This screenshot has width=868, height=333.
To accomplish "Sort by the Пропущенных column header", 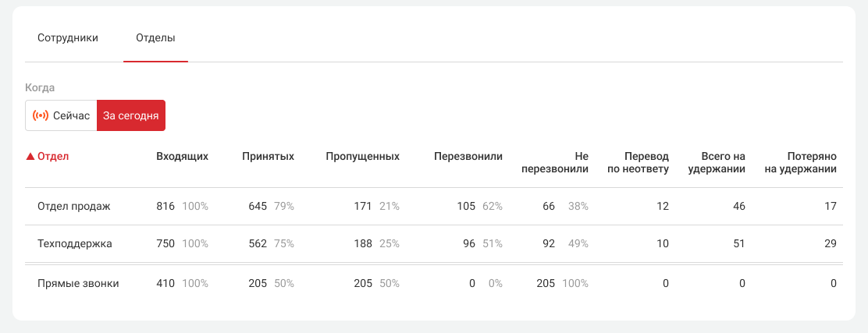I will click(x=362, y=156).
